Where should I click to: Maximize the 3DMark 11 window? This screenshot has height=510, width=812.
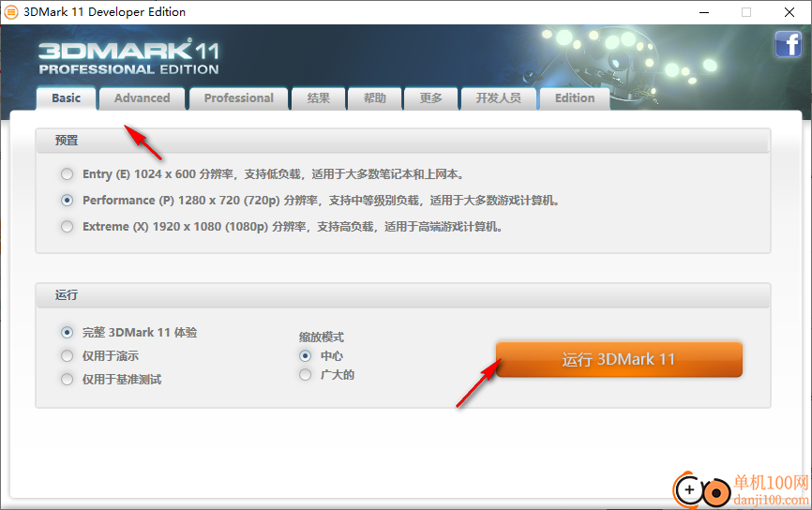[x=746, y=12]
